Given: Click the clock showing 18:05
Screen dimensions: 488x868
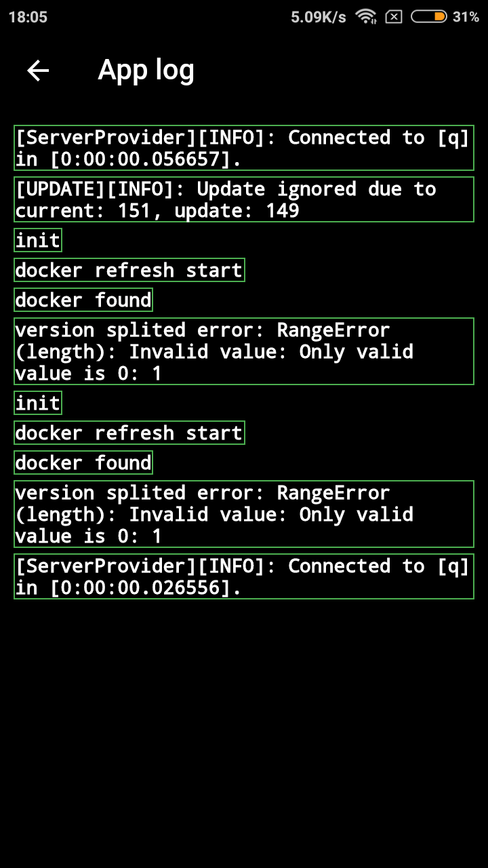Looking at the screenshot, I should click(28, 17).
